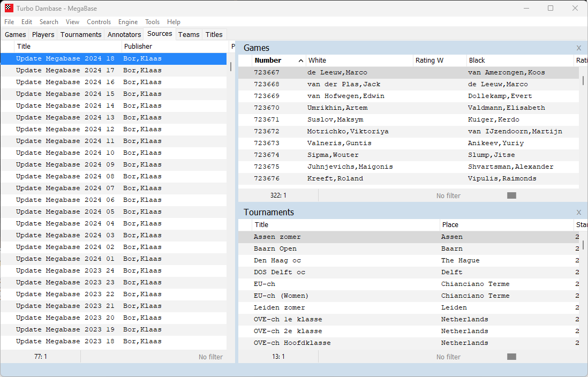
Task: Toggle sort arrow on Number column
Action: point(301,61)
